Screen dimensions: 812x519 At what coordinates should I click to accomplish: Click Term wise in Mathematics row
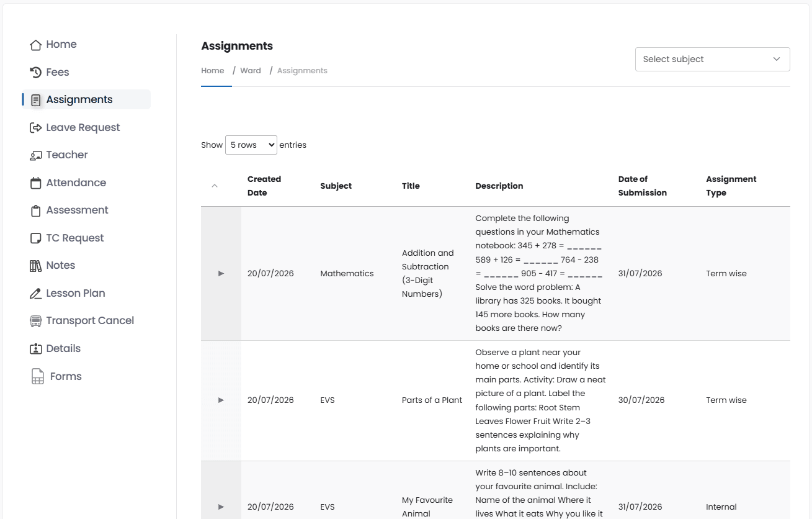726,273
